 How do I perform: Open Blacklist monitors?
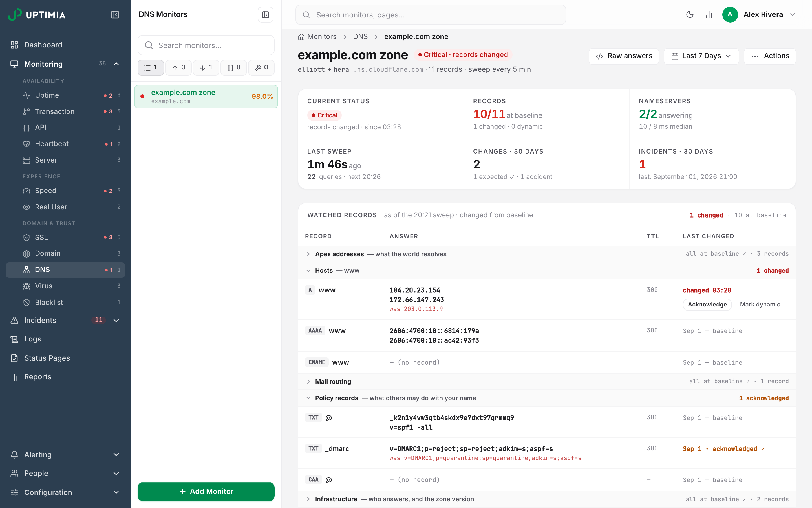(65, 302)
